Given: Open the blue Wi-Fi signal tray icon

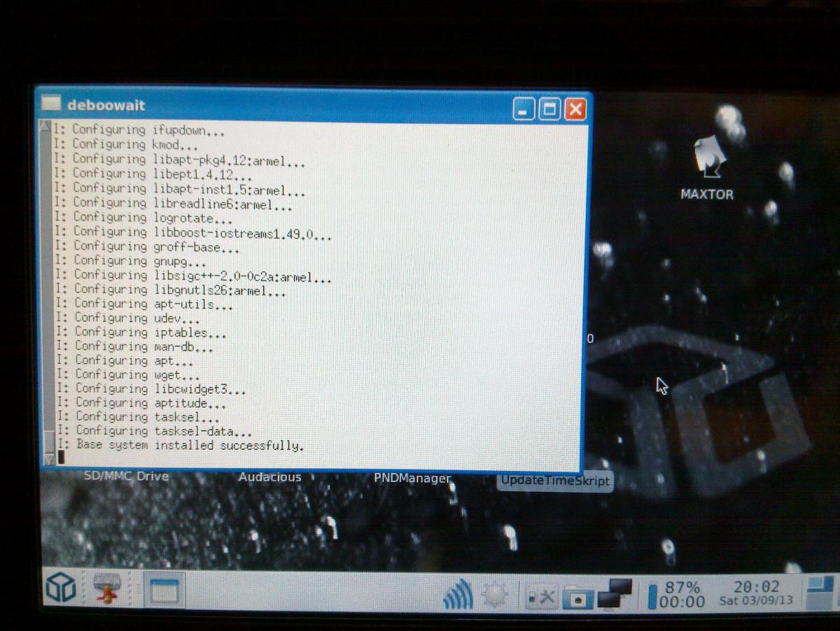Looking at the screenshot, I should coord(458,595).
